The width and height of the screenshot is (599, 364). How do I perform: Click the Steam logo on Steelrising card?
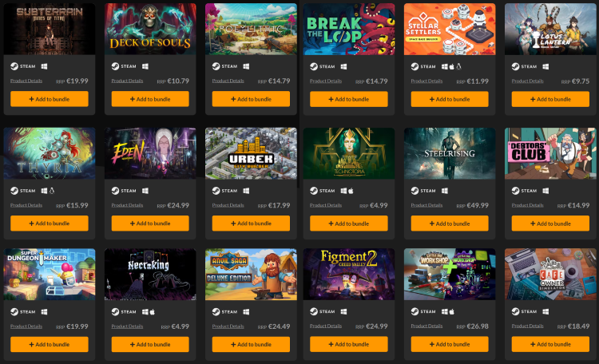tap(415, 191)
